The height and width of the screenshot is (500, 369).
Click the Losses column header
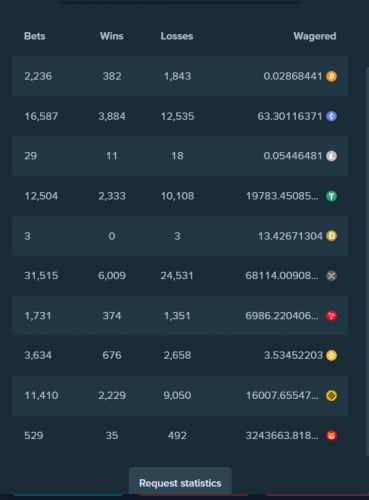177,36
